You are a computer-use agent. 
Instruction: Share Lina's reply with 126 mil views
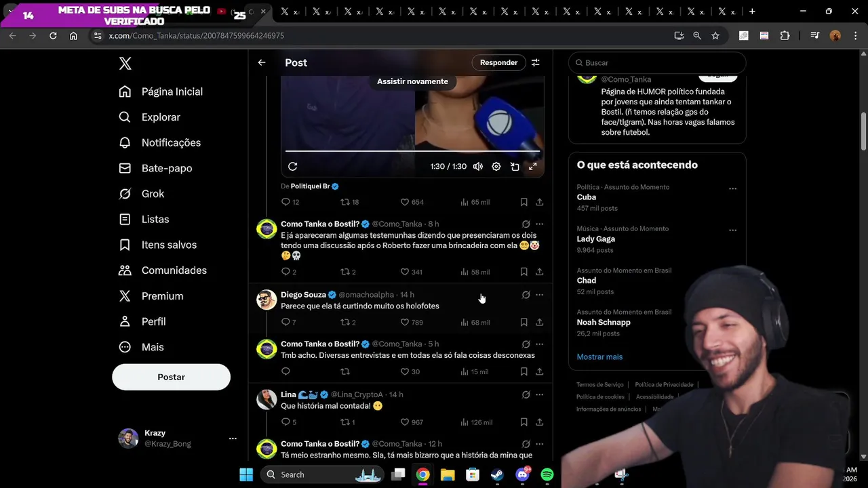pos(539,422)
